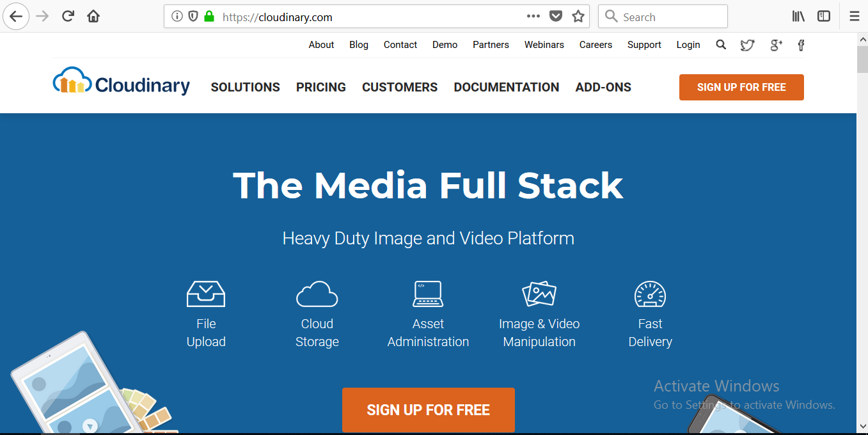The height and width of the screenshot is (435, 868).
Task: Click the hero SIGN UP FOR FREE button
Action: 429,410
